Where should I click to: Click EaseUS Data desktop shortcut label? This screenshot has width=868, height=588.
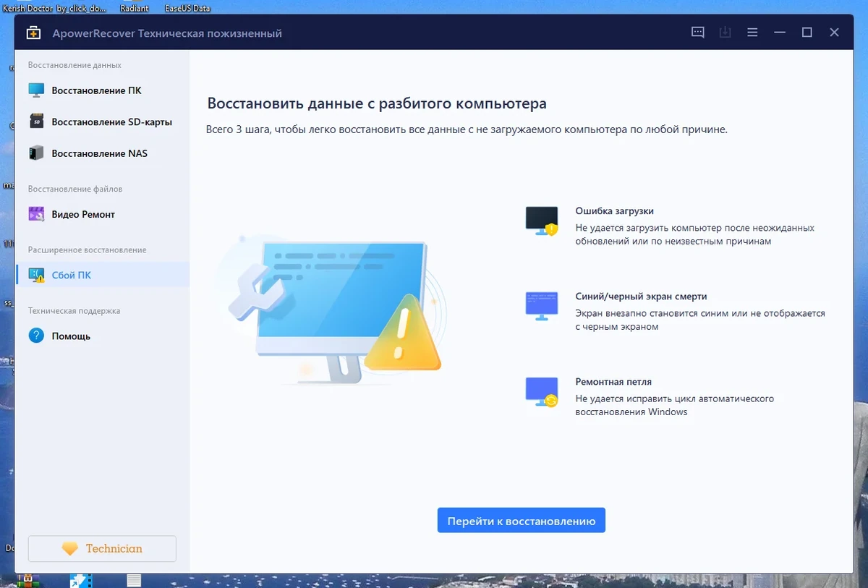[x=187, y=8]
